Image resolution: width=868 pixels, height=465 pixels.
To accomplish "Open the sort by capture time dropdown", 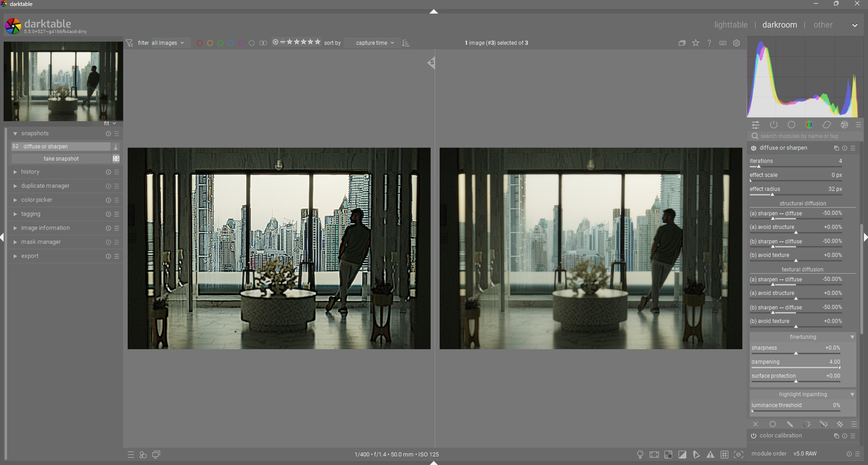I will [374, 43].
